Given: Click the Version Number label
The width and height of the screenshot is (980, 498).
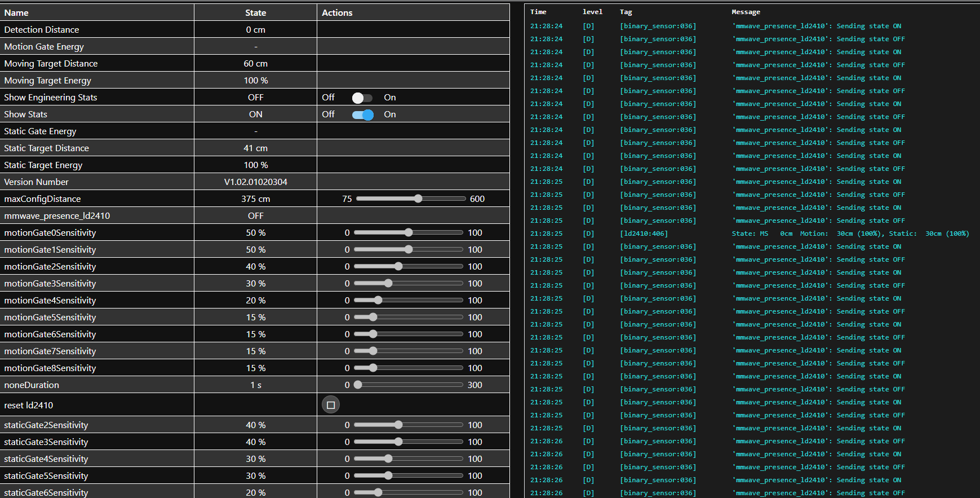Looking at the screenshot, I should click(36, 182).
